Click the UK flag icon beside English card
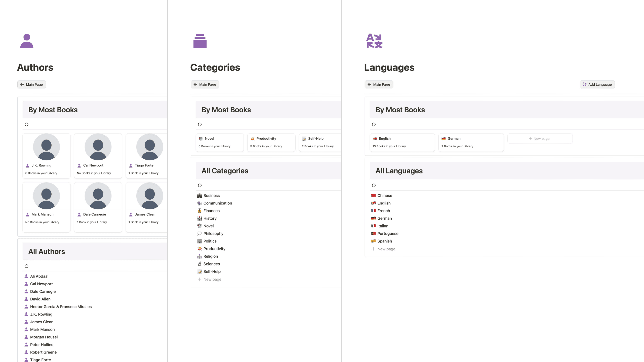The height and width of the screenshot is (362, 644). 375,139
